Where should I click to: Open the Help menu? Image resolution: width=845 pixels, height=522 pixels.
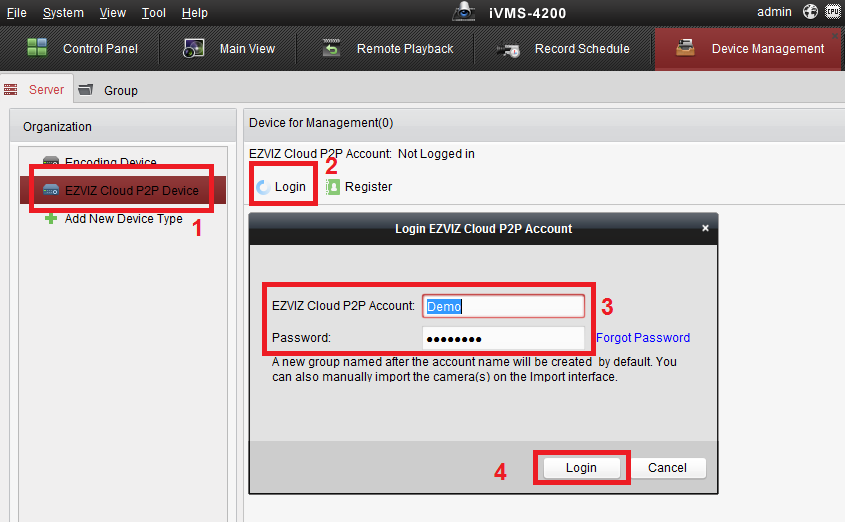click(x=195, y=13)
